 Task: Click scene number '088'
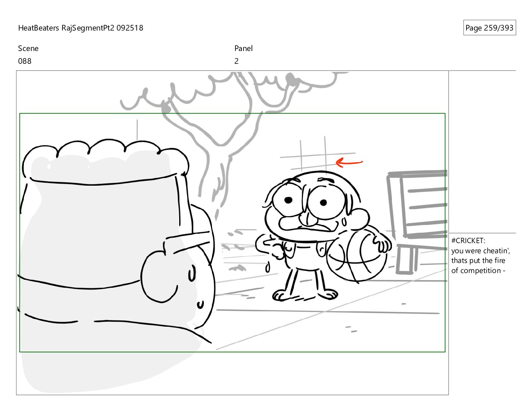tap(25, 61)
